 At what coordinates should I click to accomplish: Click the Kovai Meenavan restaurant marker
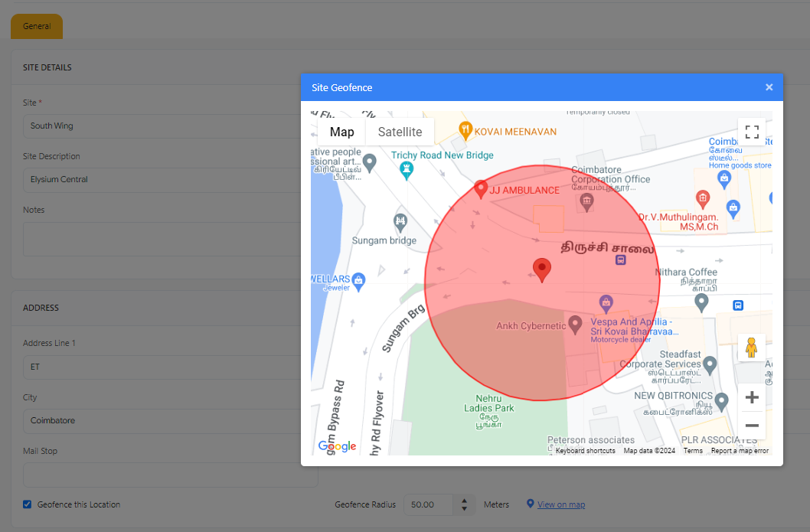point(464,130)
